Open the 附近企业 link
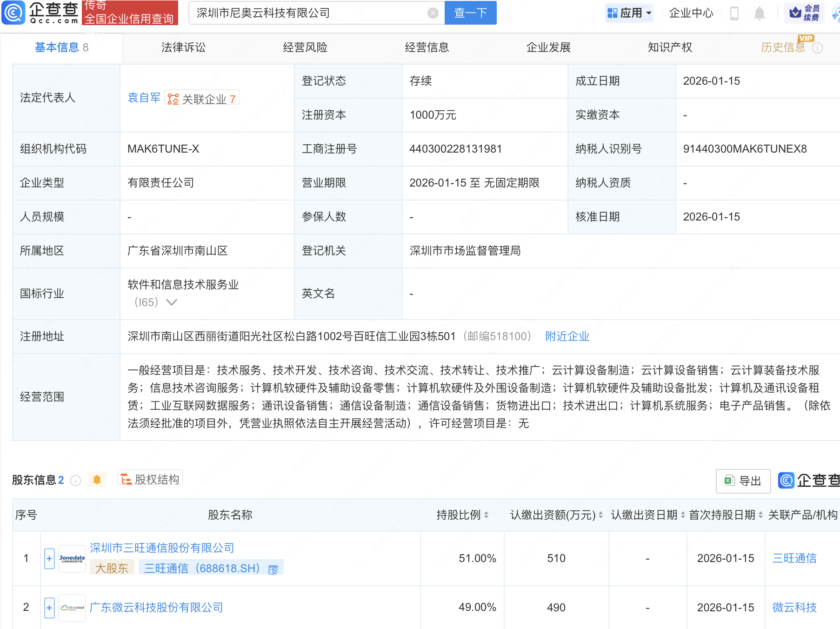This screenshot has height=629, width=840. [x=567, y=336]
